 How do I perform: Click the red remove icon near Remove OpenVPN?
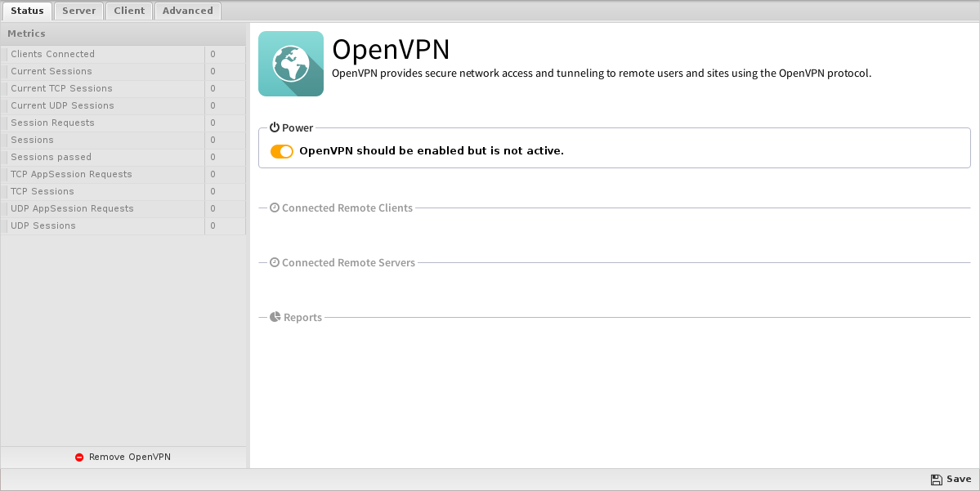click(x=79, y=458)
